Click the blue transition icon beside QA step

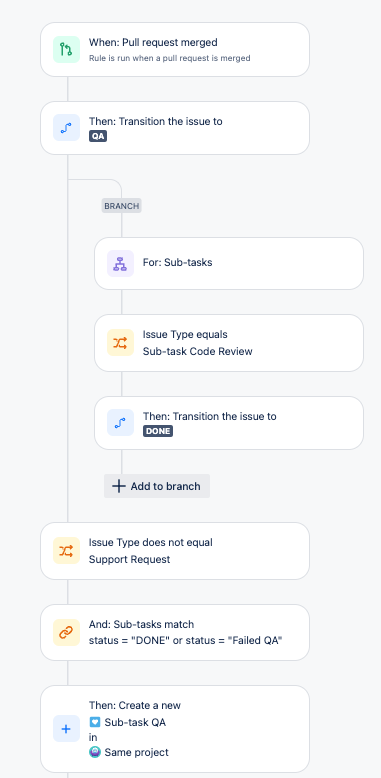(x=66, y=128)
